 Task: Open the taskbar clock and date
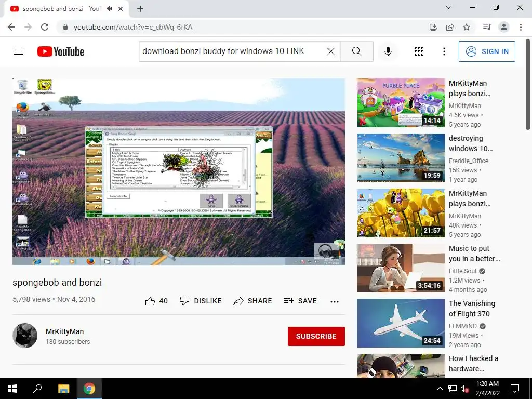click(487, 389)
